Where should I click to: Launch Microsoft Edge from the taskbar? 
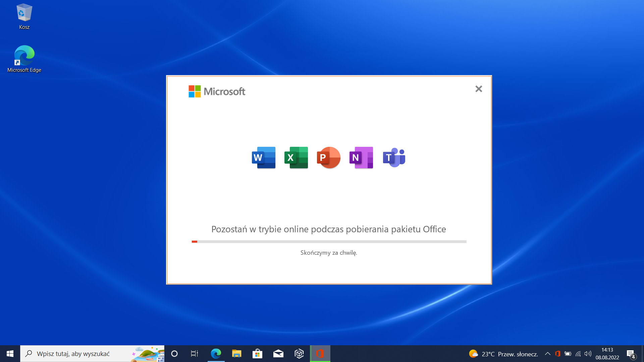click(216, 354)
